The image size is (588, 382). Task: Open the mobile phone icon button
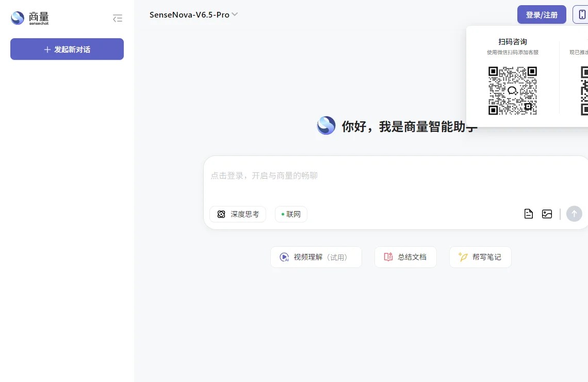[x=582, y=14]
